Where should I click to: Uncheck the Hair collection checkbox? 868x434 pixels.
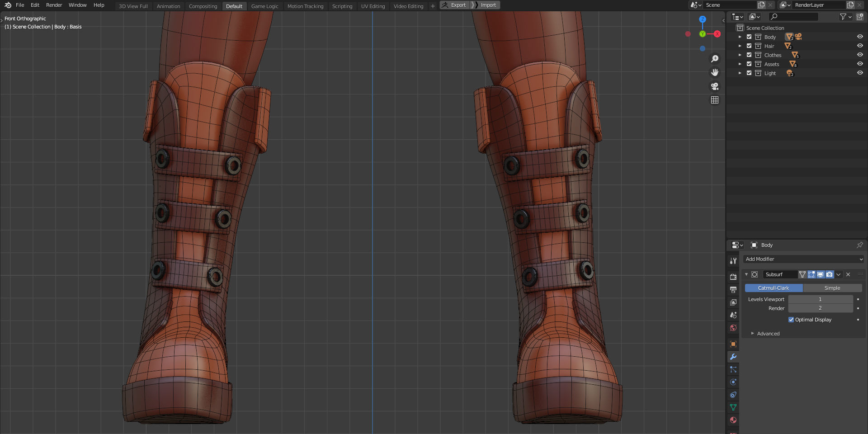click(x=749, y=46)
